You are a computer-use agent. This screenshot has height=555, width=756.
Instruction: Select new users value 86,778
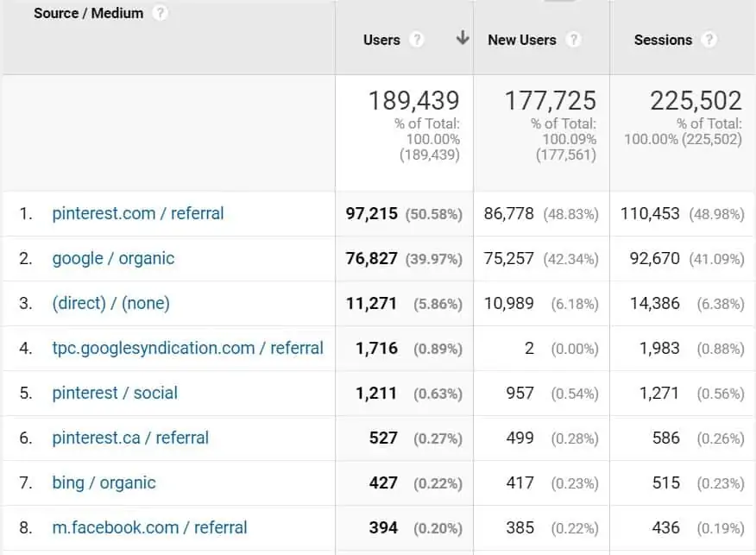(508, 213)
